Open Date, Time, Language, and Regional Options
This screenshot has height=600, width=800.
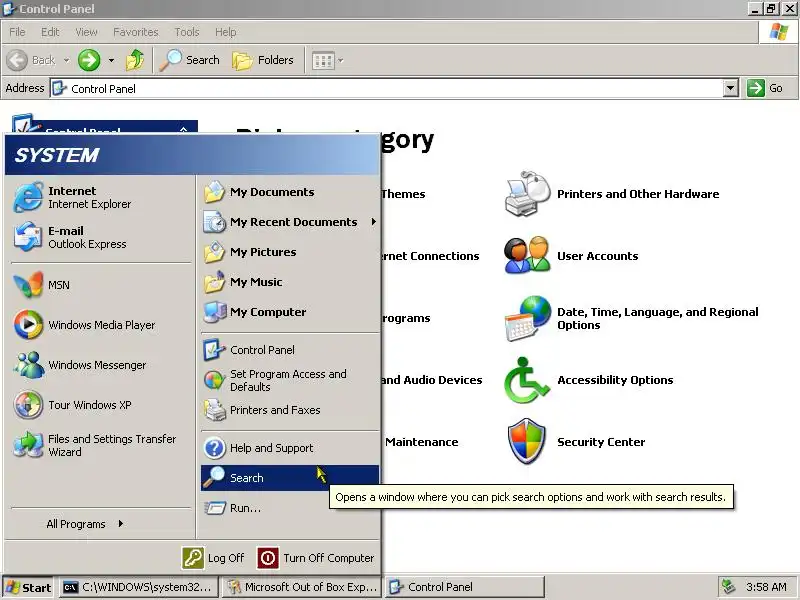click(631, 318)
